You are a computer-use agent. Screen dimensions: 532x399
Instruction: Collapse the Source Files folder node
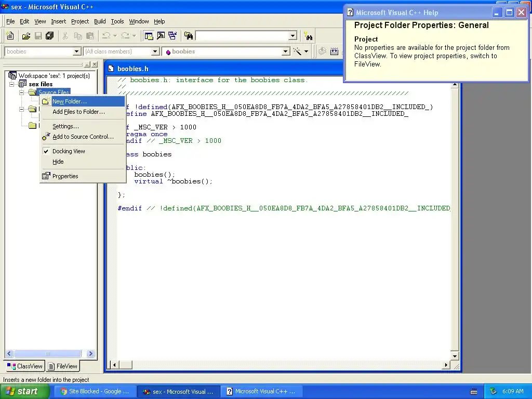pyautogui.click(x=21, y=92)
